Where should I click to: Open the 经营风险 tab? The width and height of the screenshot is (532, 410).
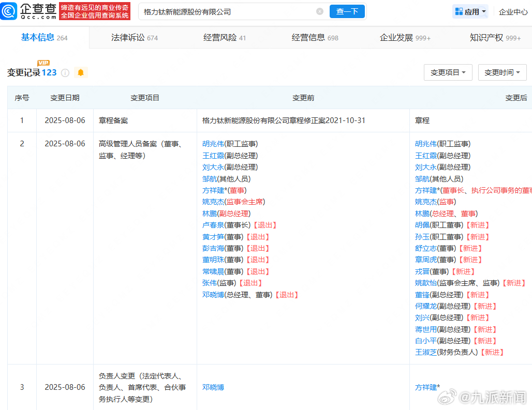click(x=224, y=37)
